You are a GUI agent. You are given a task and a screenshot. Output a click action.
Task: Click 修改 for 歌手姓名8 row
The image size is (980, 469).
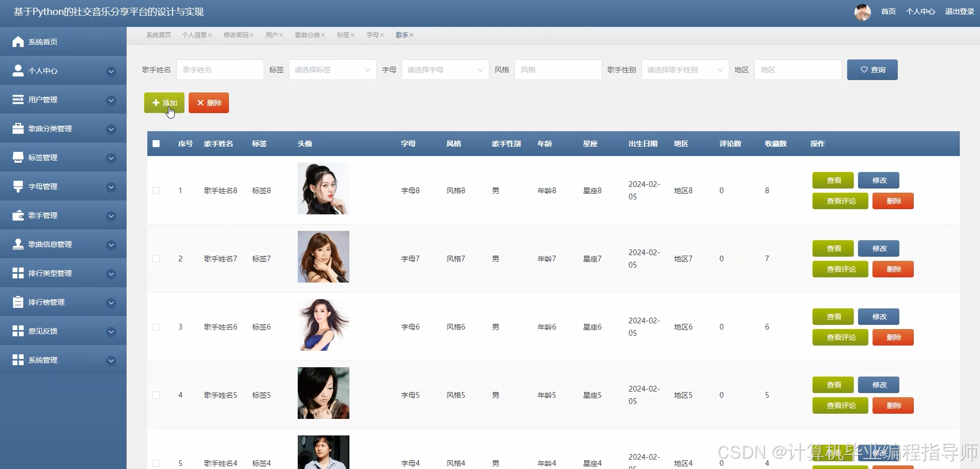[879, 180]
